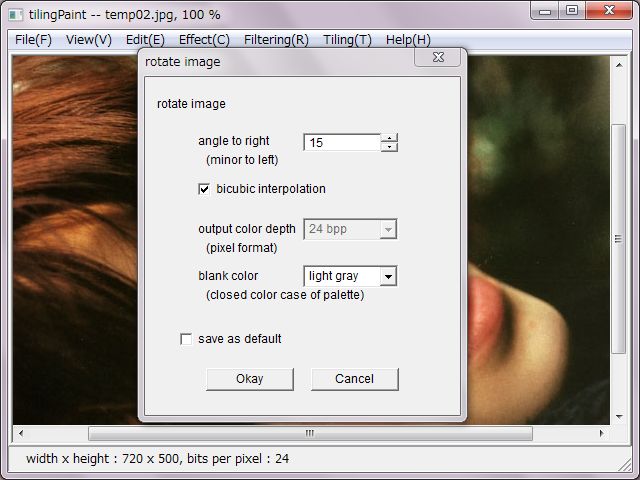Confirm rotation with the Okay button

click(250, 379)
